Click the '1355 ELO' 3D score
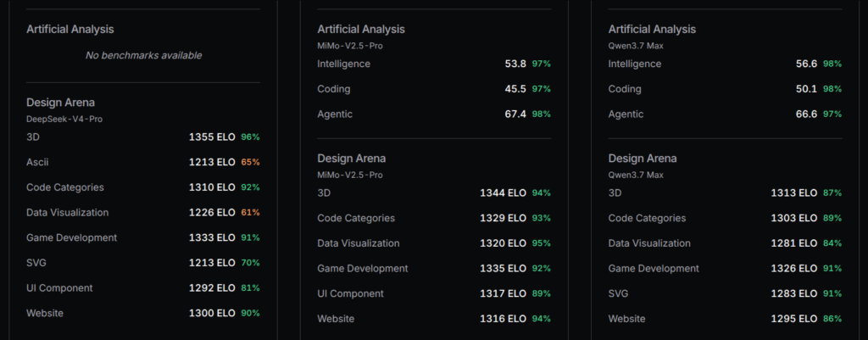The width and height of the screenshot is (868, 340). click(x=212, y=137)
